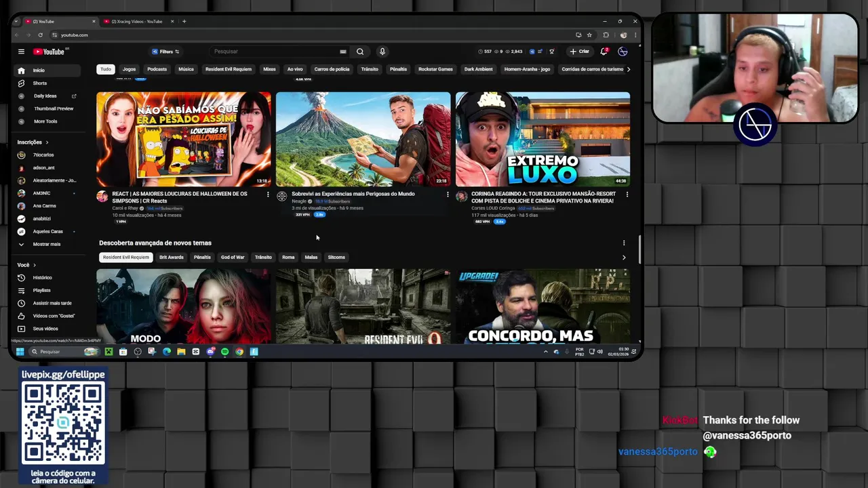Viewport: 868px width, 488px height.
Task: Open REACT Simpsons Halloween video title
Action: coord(180,197)
